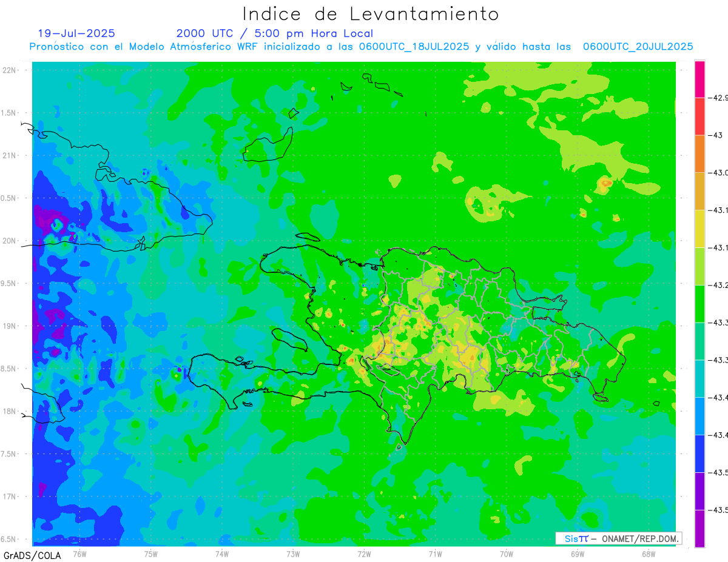Click the word 'Pronóstico' in the subtitle
728x562 pixels.
(58, 47)
